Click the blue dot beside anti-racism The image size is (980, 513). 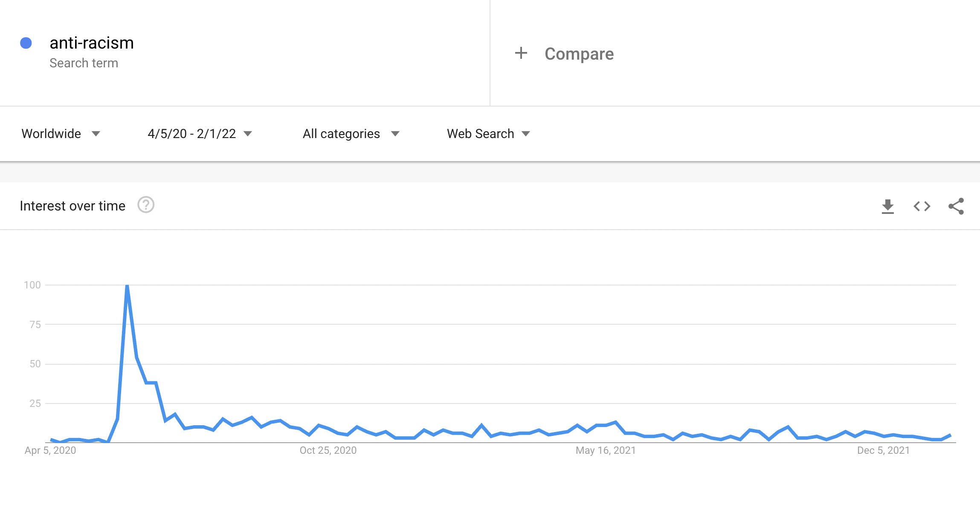coord(26,43)
